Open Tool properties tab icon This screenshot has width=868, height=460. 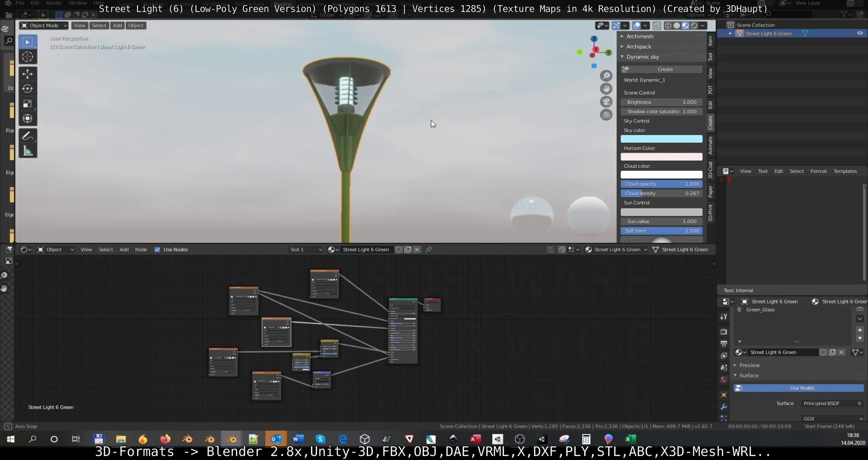(x=724, y=316)
